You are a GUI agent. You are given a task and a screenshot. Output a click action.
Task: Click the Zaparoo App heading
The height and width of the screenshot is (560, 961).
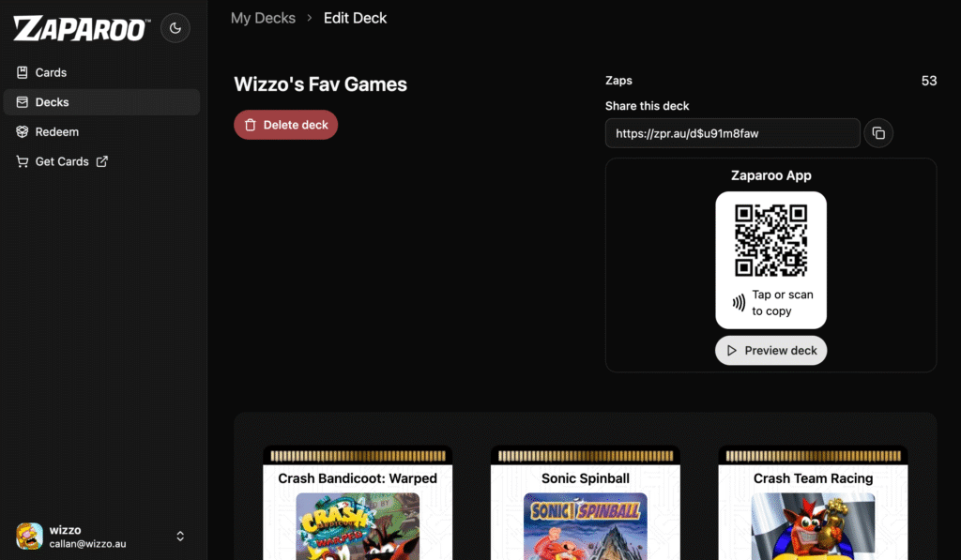[771, 175]
